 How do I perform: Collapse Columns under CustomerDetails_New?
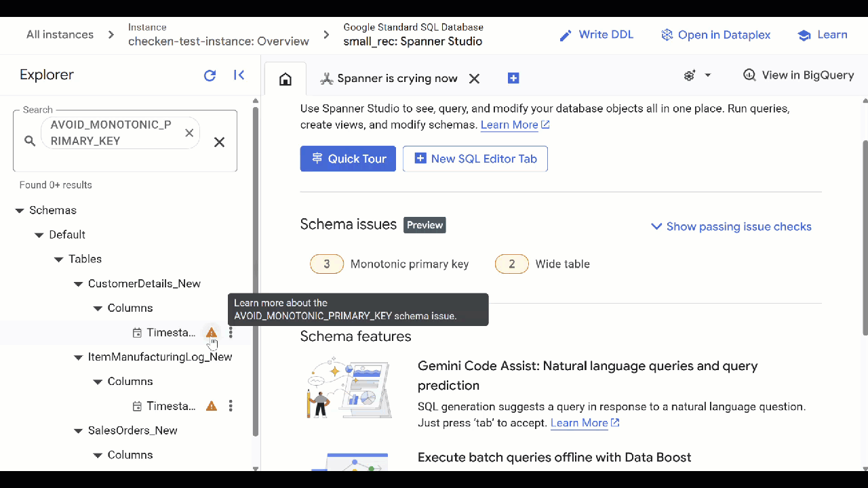point(98,308)
